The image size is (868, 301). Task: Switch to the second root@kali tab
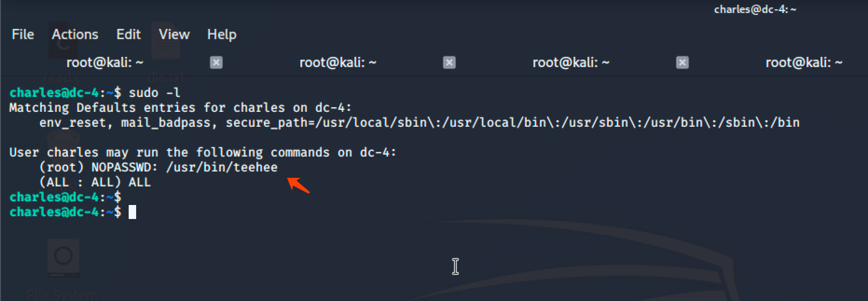tap(338, 62)
